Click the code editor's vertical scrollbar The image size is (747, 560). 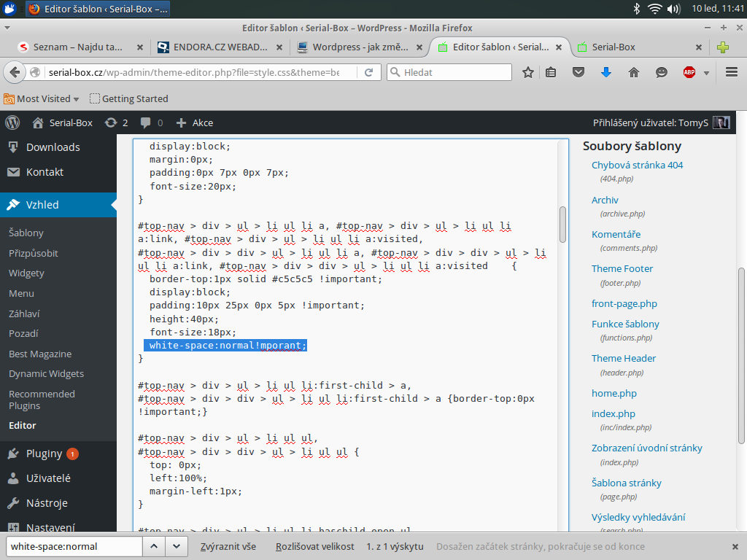562,225
